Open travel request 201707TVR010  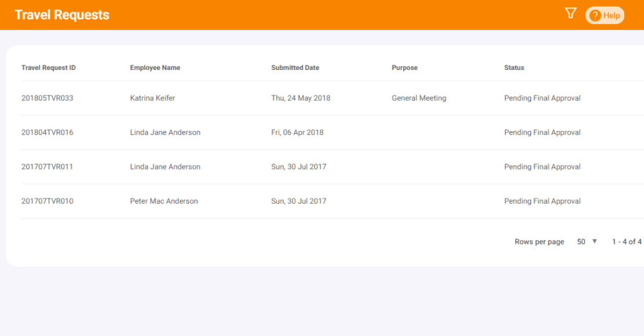coord(47,201)
